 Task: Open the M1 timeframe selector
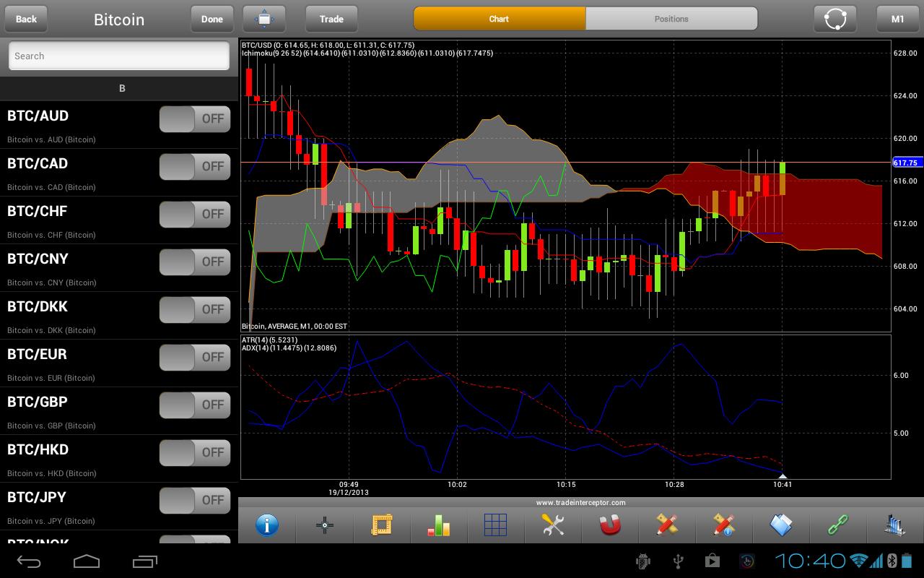[x=897, y=19]
